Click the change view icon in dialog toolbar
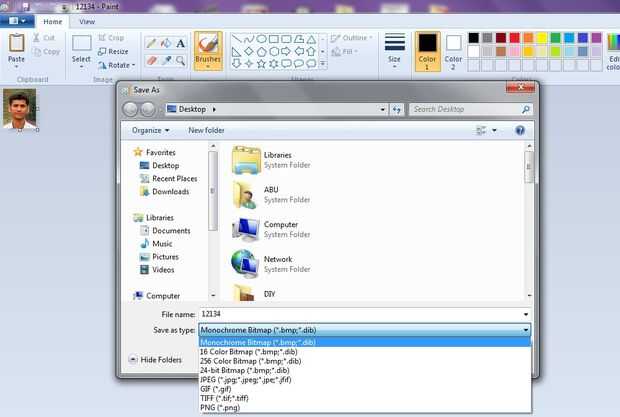Image resolution: width=620 pixels, height=417 pixels. pos(481,130)
